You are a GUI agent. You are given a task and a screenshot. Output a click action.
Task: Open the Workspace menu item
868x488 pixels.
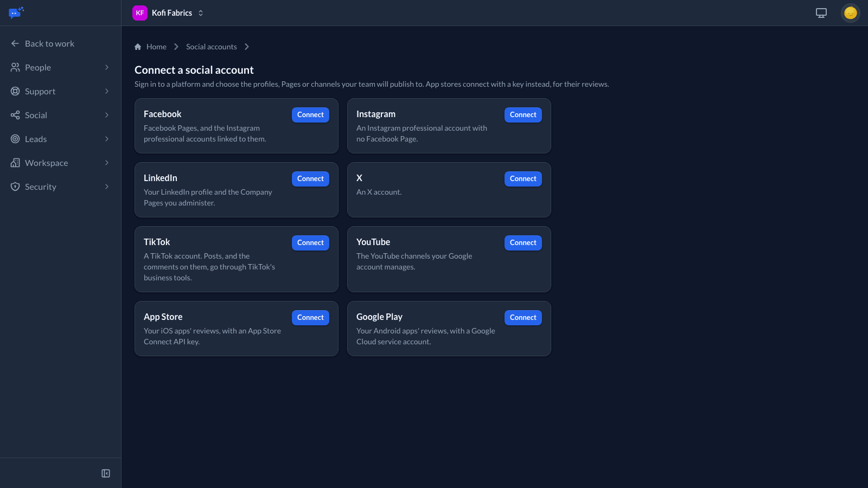click(x=60, y=163)
